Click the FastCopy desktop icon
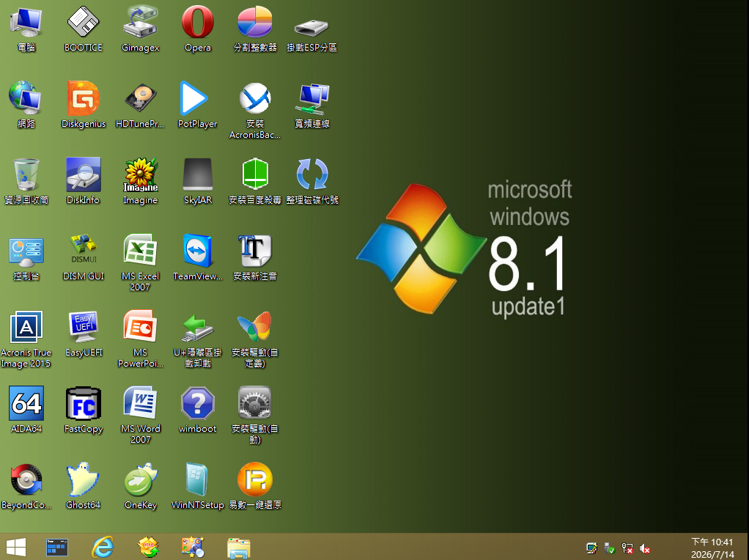 [x=83, y=410]
